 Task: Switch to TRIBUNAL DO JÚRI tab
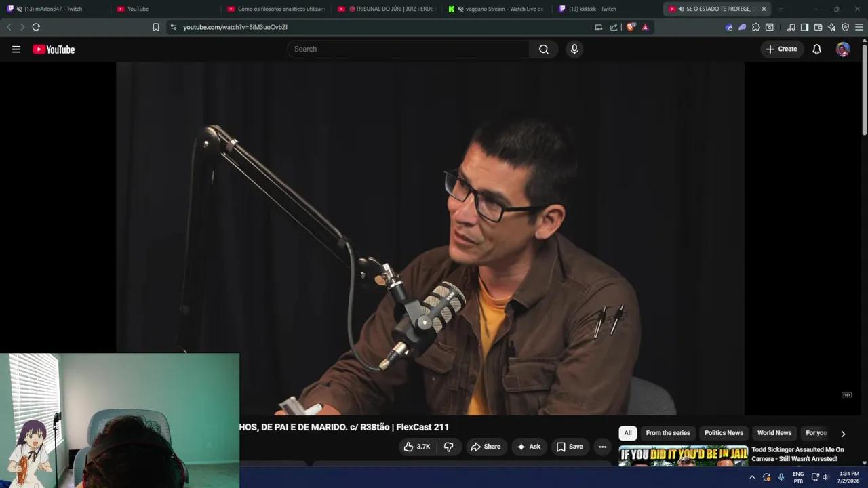387,9
